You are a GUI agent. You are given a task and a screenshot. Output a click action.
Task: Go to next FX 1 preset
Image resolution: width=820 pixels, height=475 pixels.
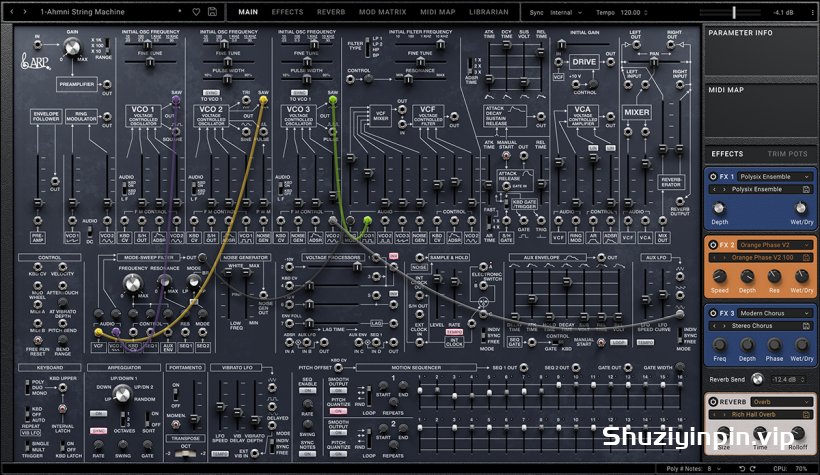coord(724,189)
